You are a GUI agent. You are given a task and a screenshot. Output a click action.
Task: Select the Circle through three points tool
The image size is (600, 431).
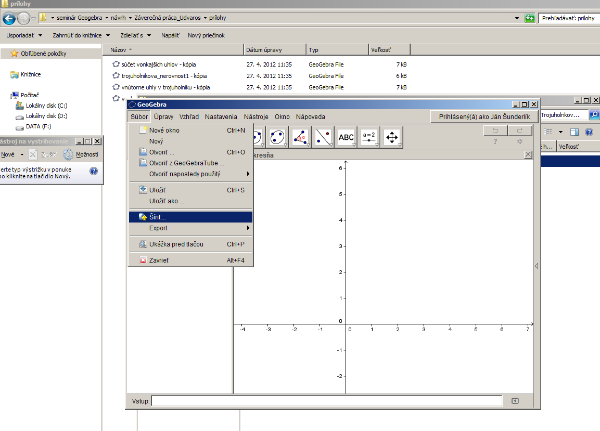point(277,137)
